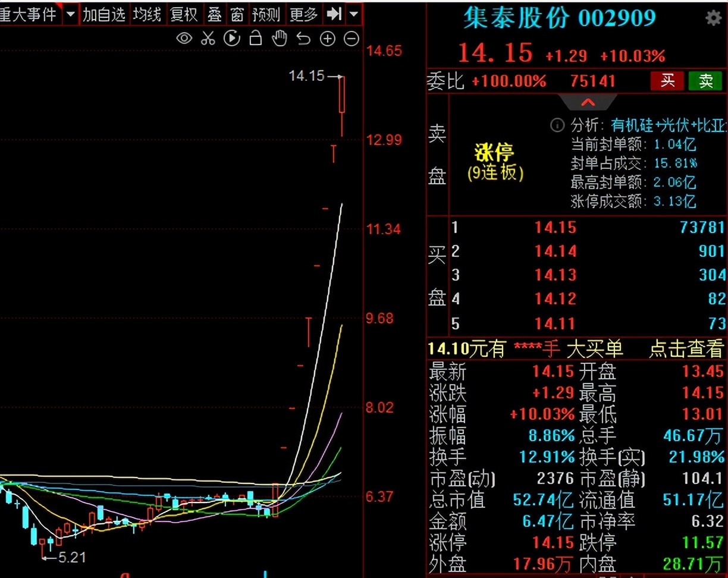The height and width of the screenshot is (578, 728).
Task: Open the settings gear in quote panel
Action: tap(713, 18)
